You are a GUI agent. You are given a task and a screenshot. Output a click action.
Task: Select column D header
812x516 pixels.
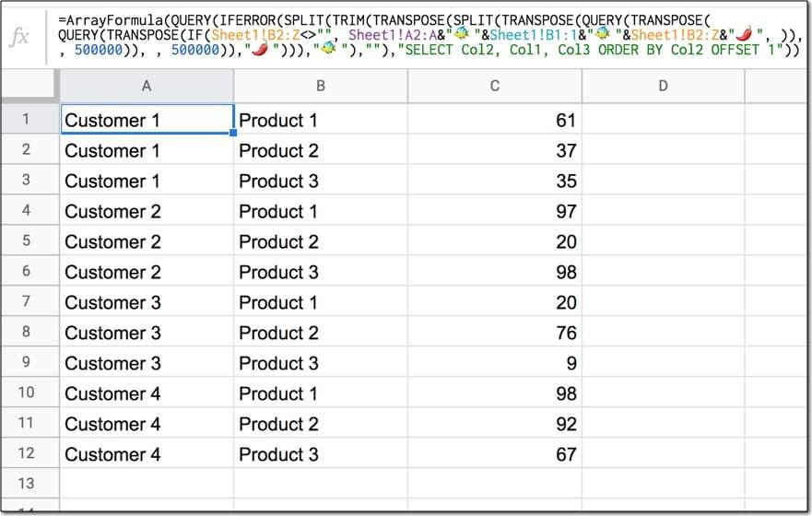(x=663, y=86)
